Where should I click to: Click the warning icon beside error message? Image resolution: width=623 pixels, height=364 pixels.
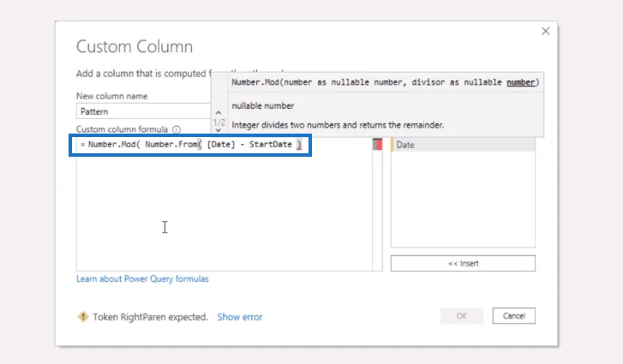pyautogui.click(x=83, y=316)
